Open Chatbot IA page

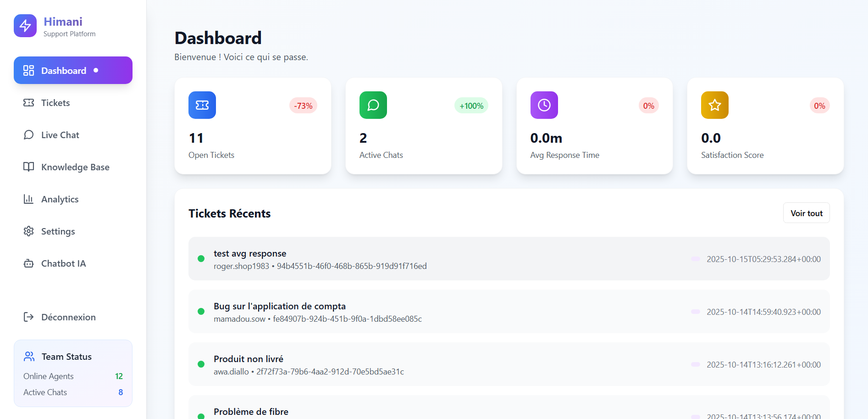tap(73, 263)
